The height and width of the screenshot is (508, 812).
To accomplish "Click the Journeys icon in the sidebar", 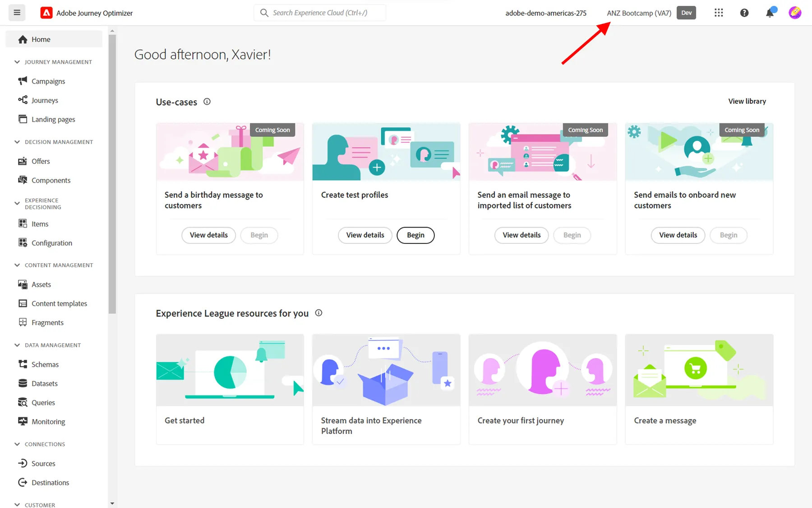I will 23,100.
